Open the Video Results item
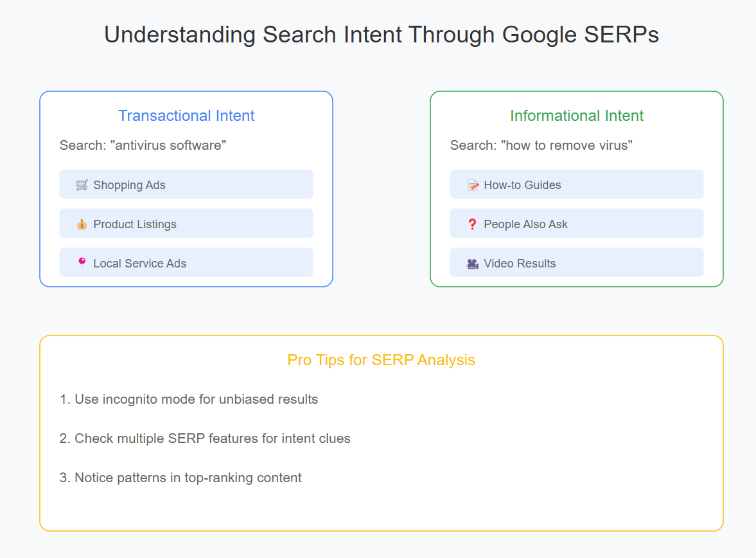 click(576, 263)
